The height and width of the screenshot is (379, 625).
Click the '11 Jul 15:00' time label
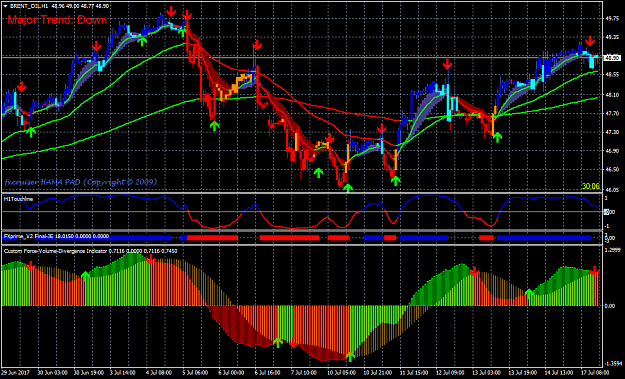pos(413,373)
